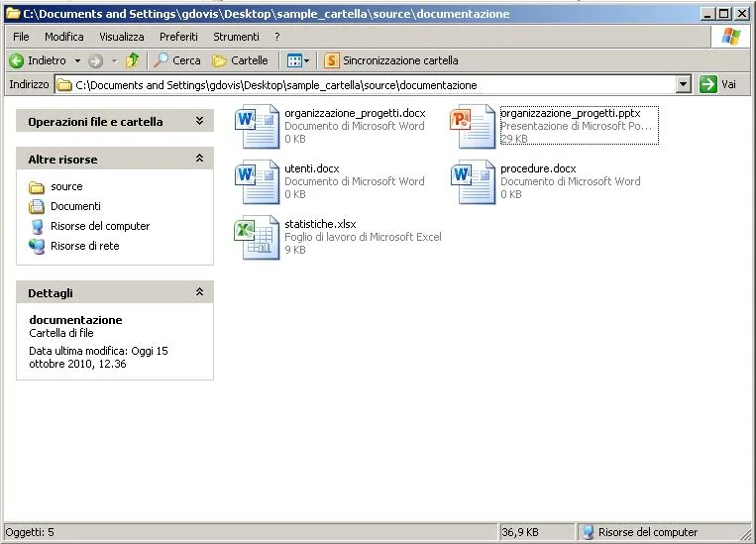Click status bar Risorse del computer icon

pyautogui.click(x=588, y=532)
